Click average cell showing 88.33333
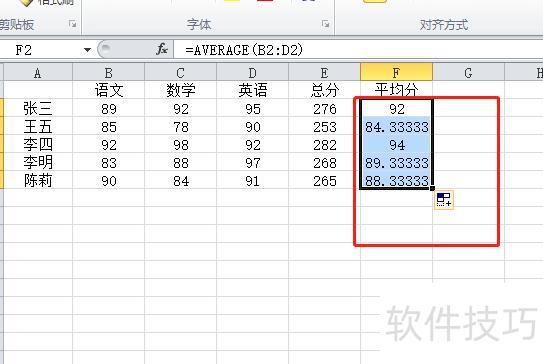This screenshot has width=543, height=364. (x=397, y=181)
